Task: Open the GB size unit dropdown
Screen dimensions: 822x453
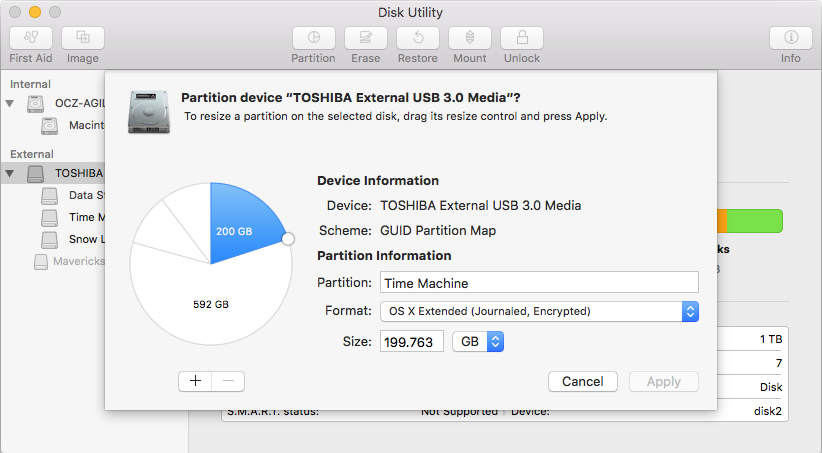Action: tap(478, 342)
